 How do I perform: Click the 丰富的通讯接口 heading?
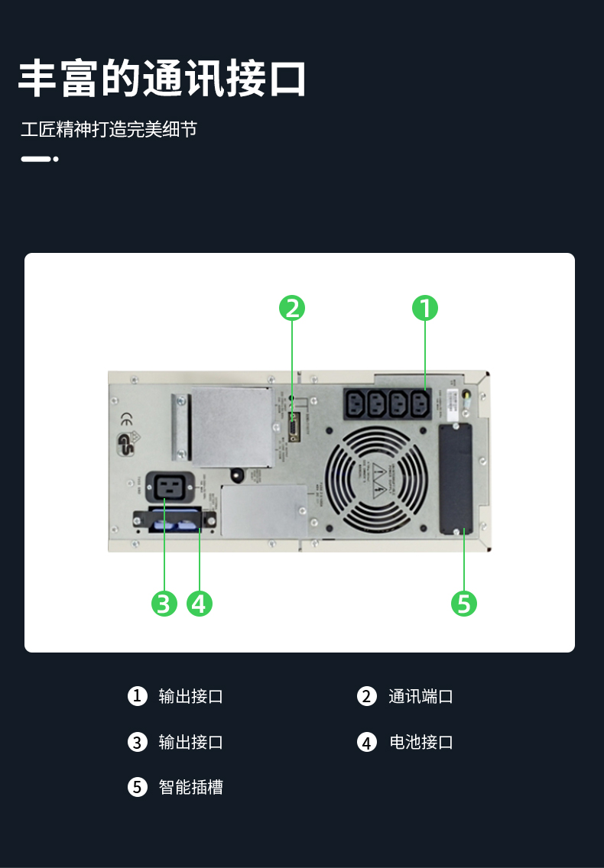162,78
